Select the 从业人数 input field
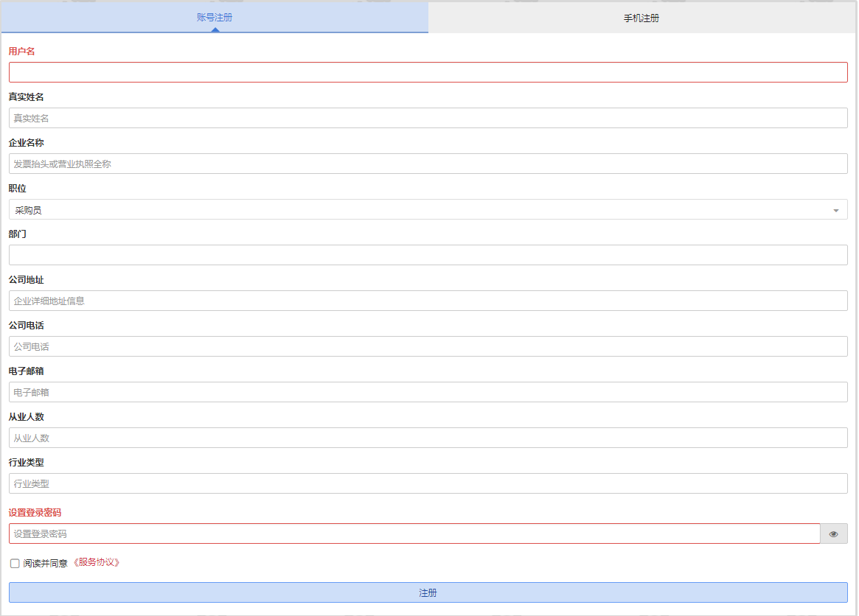 click(428, 438)
